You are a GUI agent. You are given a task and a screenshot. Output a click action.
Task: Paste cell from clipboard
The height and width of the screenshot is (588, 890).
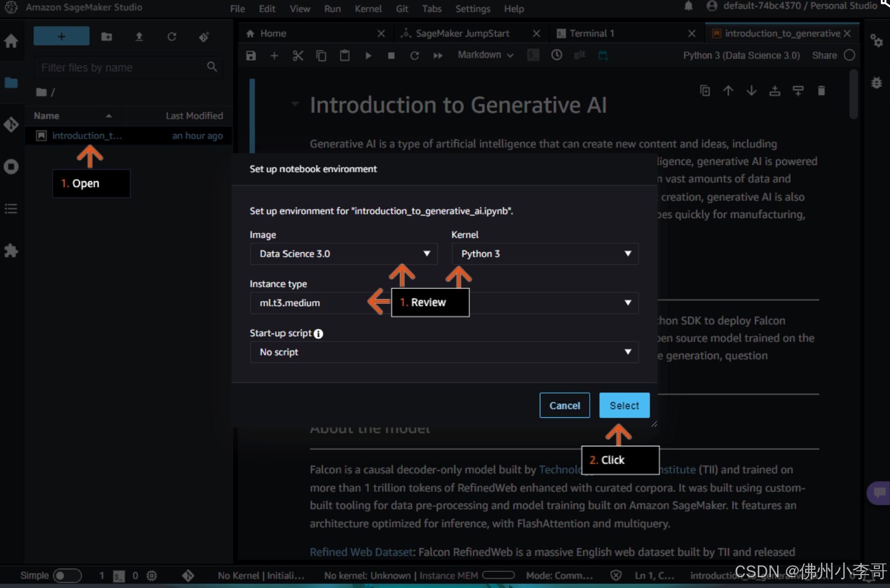(345, 55)
